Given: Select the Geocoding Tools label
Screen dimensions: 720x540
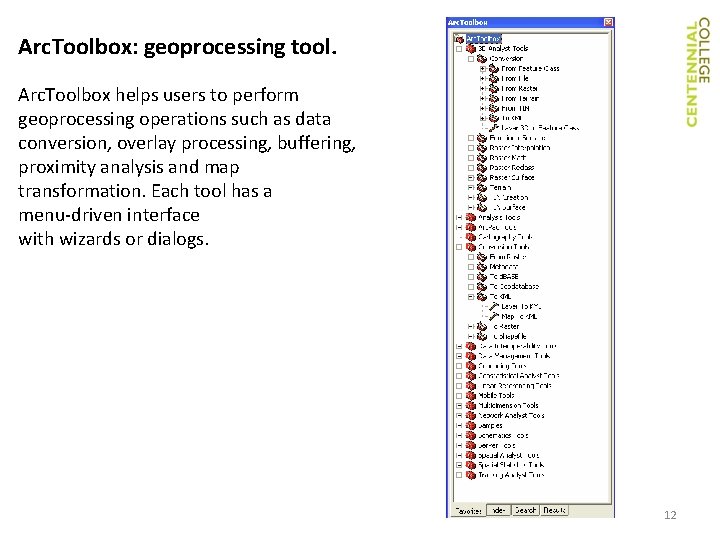Looking at the screenshot, I should (502, 366).
